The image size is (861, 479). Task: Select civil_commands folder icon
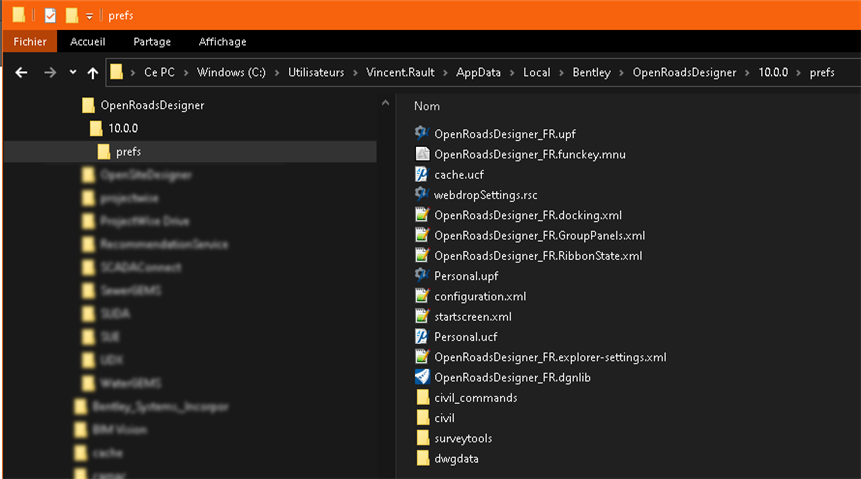[422, 398]
